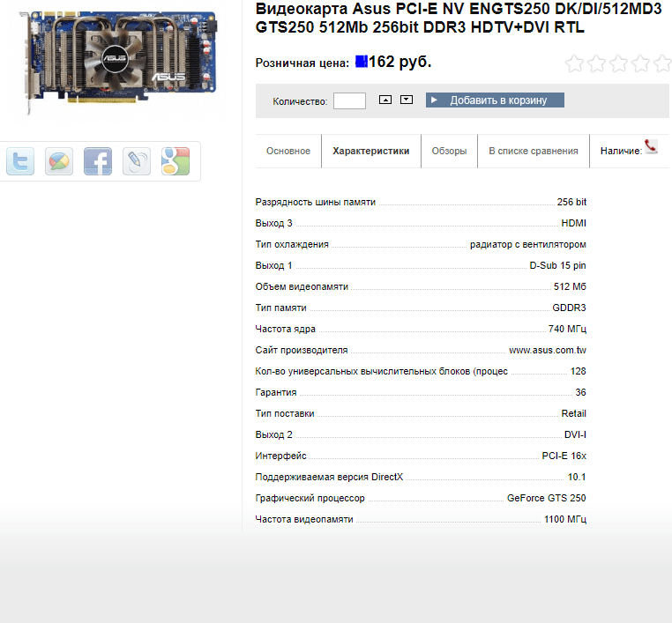Rate product two stars
This screenshot has width=672, height=623.
click(596, 63)
